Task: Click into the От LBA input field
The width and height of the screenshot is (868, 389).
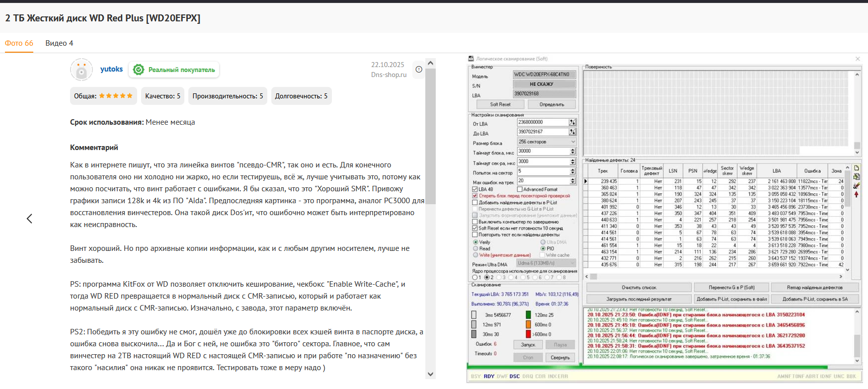Action: coord(543,122)
